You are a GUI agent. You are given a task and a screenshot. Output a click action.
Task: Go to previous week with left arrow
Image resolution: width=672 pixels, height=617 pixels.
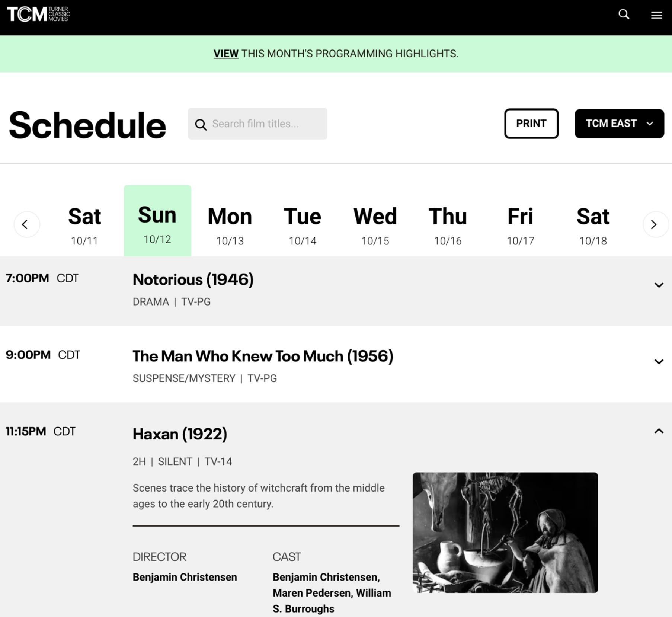click(x=27, y=224)
